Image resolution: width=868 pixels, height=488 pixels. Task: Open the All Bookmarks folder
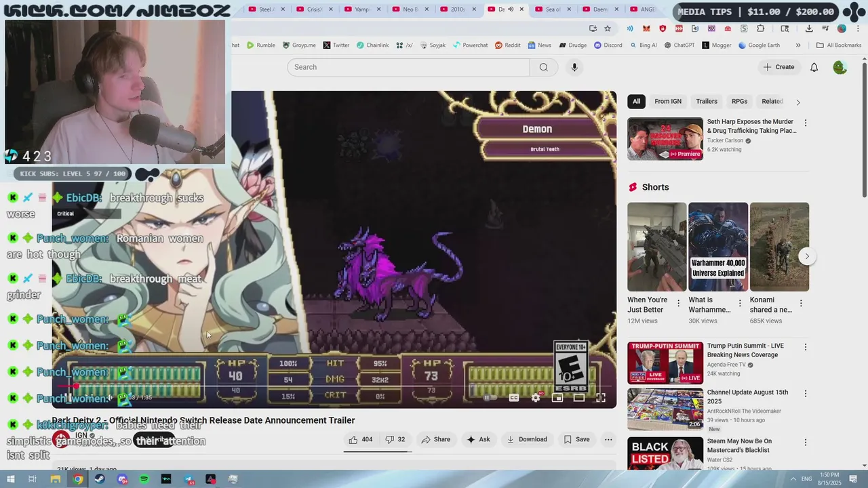(x=838, y=45)
